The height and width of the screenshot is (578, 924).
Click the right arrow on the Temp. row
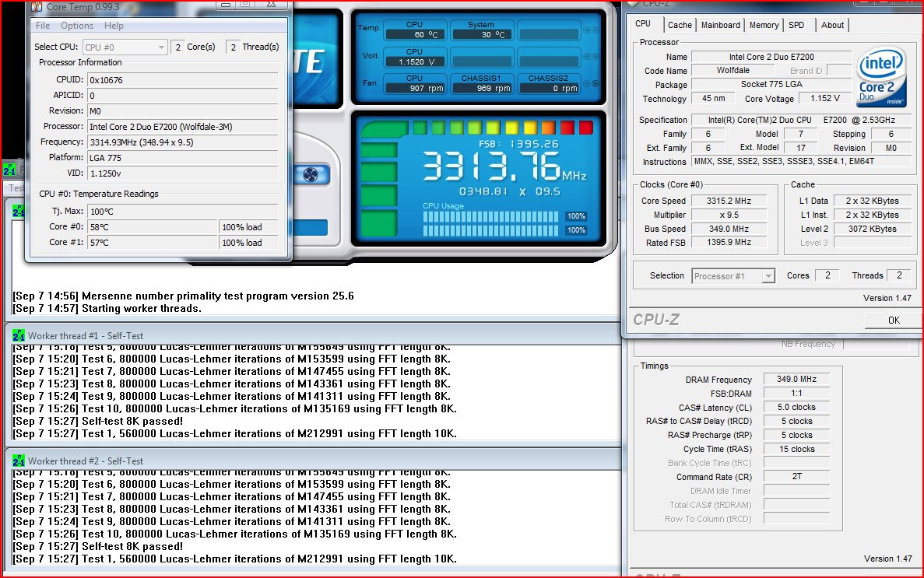[596, 30]
